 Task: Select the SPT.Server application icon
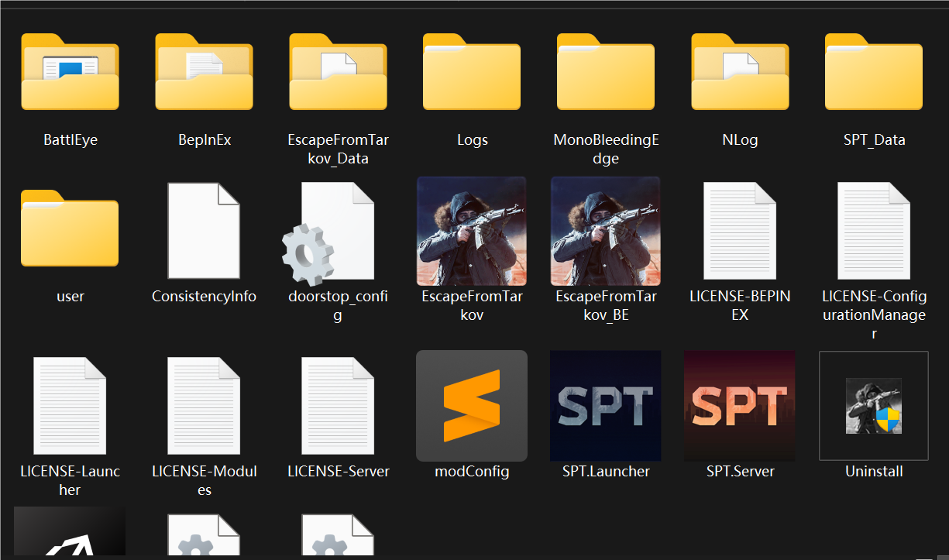pos(740,406)
